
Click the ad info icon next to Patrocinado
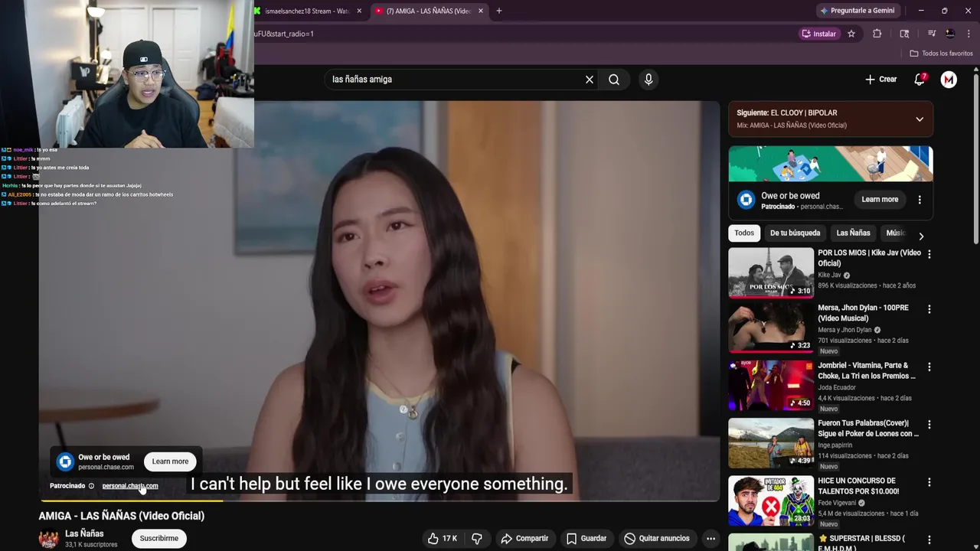(91, 486)
